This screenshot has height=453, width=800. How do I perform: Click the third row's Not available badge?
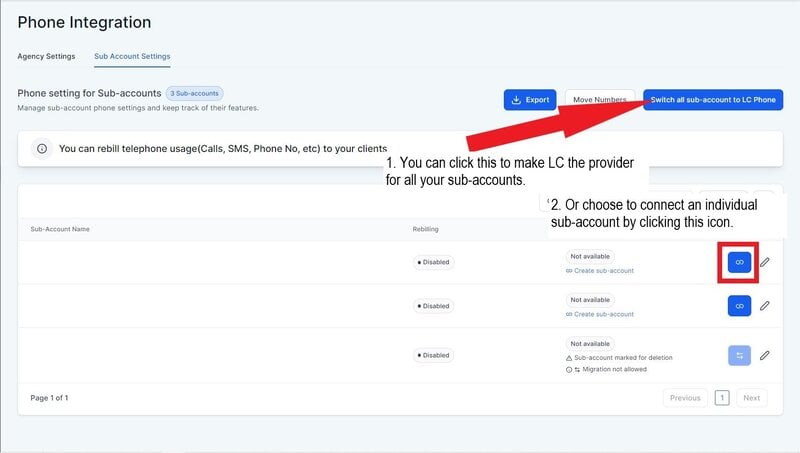point(590,344)
